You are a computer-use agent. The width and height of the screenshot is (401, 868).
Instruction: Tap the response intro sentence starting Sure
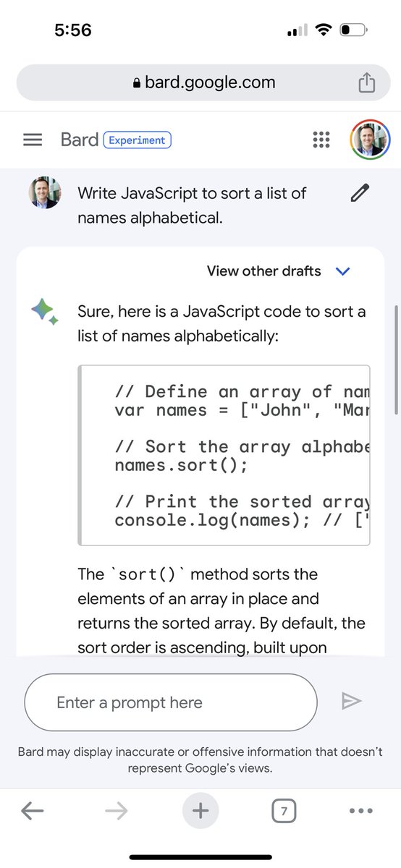point(221,324)
